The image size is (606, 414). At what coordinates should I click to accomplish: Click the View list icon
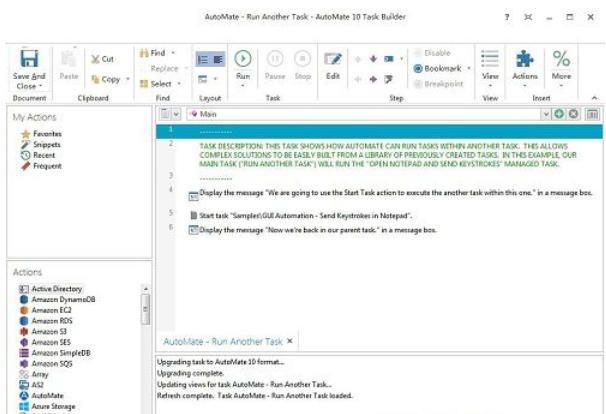(x=490, y=59)
